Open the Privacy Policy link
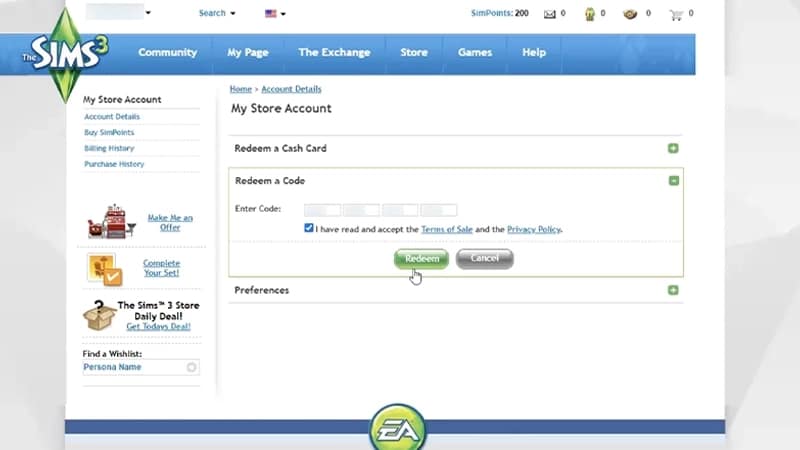This screenshot has height=450, width=800. coord(534,230)
